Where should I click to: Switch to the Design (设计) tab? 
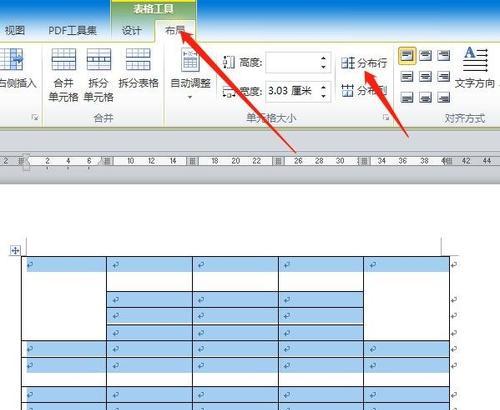pos(131,31)
